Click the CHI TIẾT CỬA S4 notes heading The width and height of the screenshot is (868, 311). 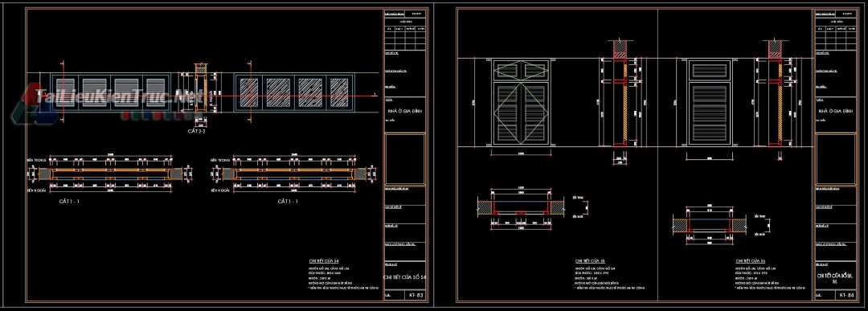[324, 260]
